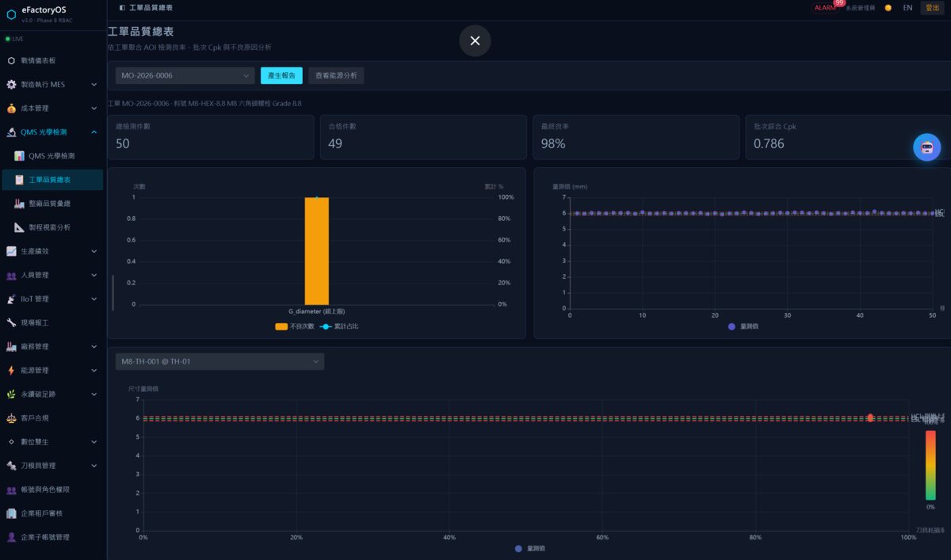The image size is (951, 560).
Task: Click the 數位雙生 diamond icon
Action: [x=11, y=441]
